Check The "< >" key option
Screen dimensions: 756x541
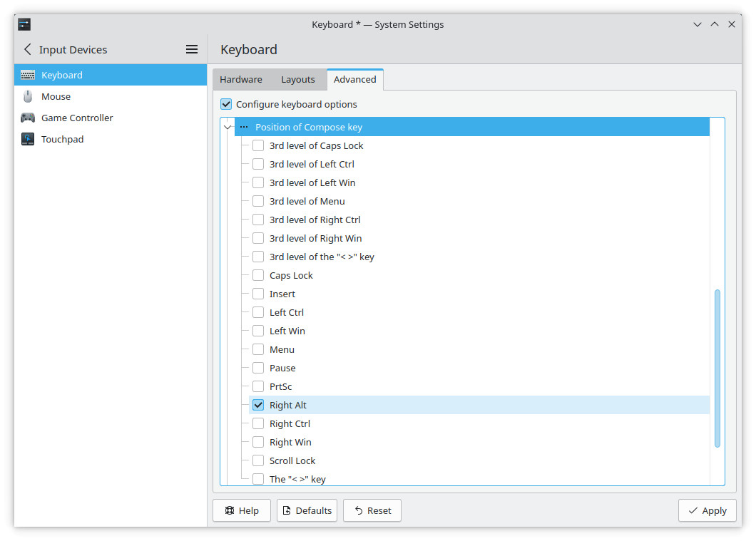pyautogui.click(x=258, y=479)
